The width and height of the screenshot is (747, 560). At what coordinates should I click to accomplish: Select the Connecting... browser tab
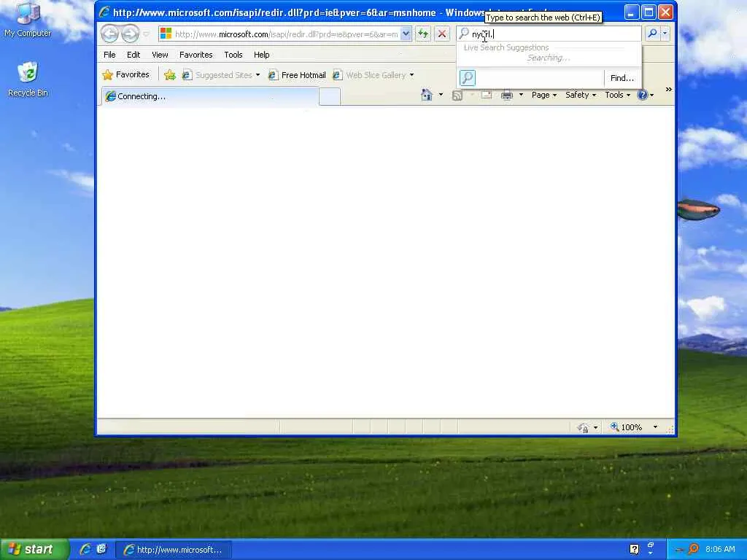pyautogui.click(x=209, y=96)
